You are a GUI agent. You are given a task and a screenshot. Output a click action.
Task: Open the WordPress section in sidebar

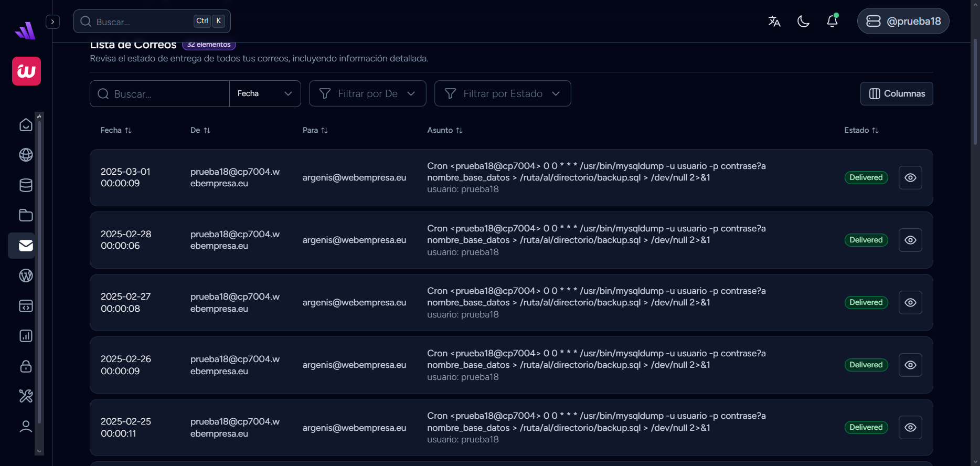(26, 276)
